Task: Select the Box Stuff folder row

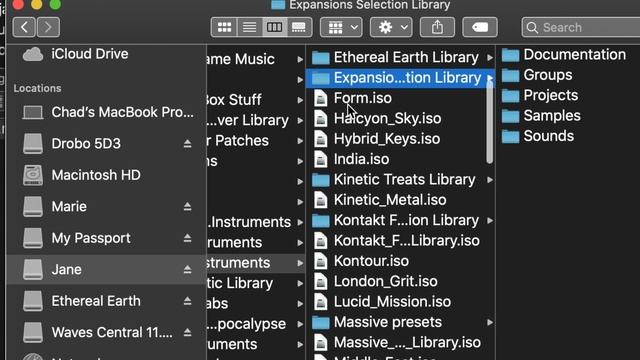Action: click(256, 100)
